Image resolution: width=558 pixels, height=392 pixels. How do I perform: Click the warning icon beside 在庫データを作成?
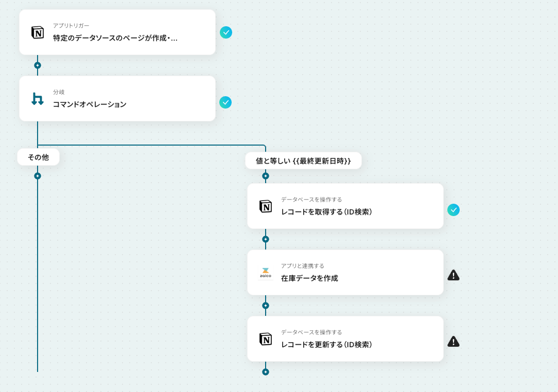tap(454, 275)
